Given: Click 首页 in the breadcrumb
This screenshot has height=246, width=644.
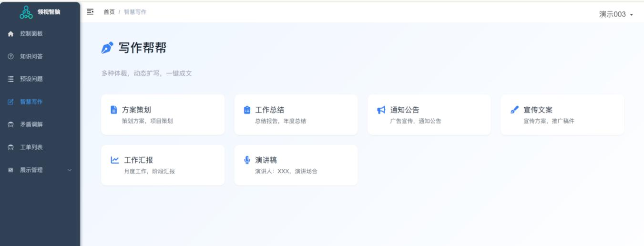Looking at the screenshot, I should tap(109, 12).
